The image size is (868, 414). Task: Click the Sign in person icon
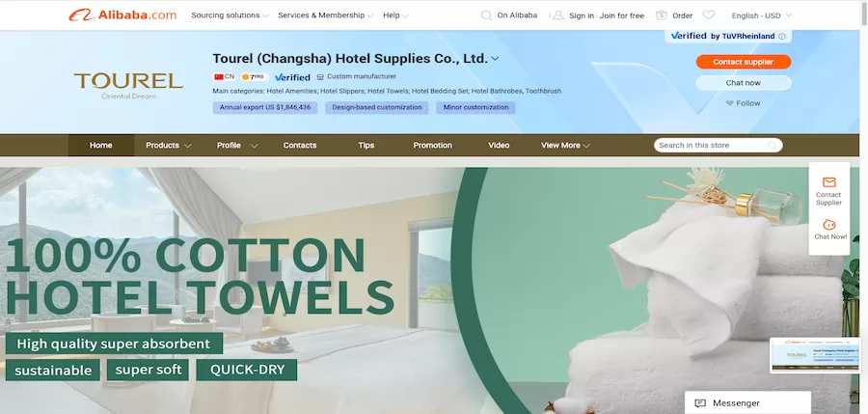pos(558,15)
